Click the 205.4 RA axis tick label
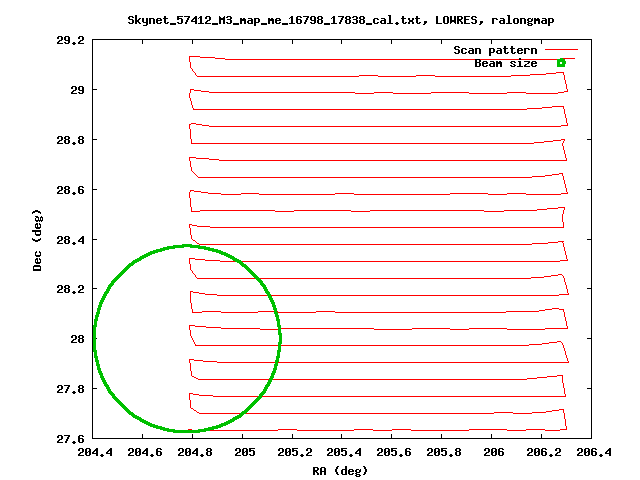640x480 pixels. point(344,452)
